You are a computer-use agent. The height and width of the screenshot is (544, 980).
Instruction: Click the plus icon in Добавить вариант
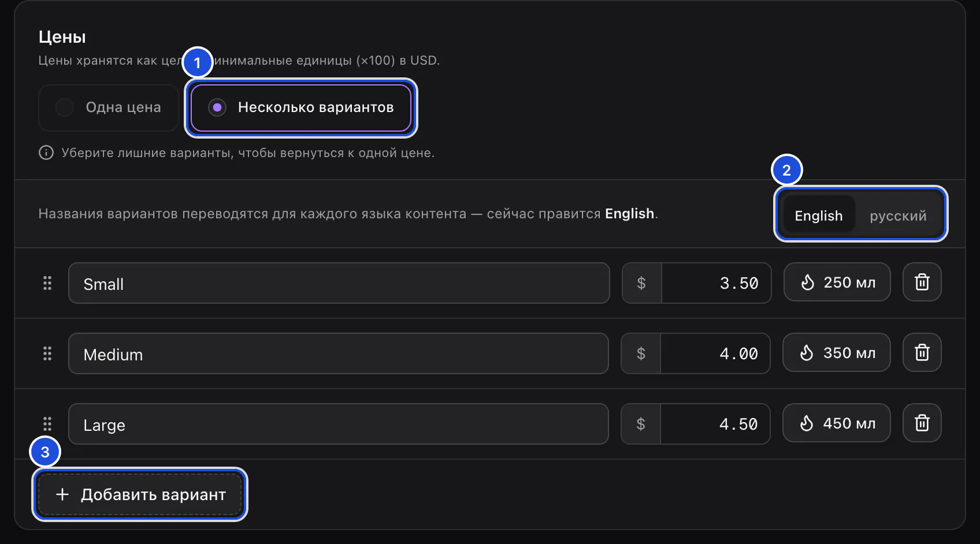pos(62,494)
